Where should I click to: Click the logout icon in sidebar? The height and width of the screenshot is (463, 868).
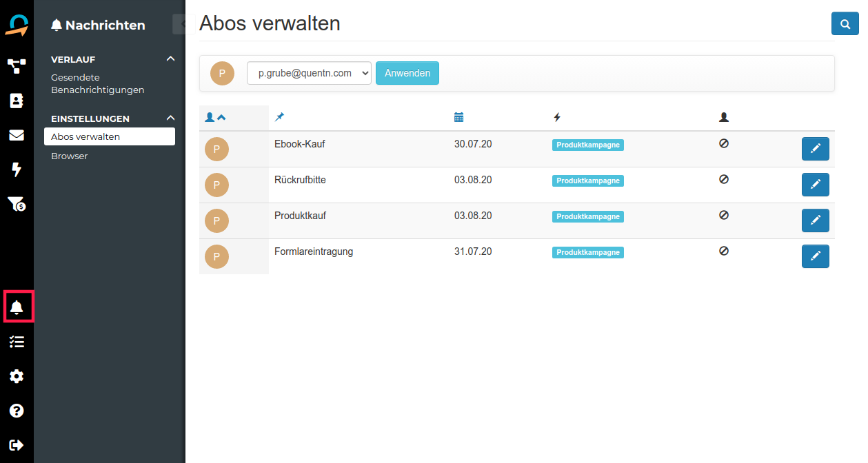click(17, 445)
